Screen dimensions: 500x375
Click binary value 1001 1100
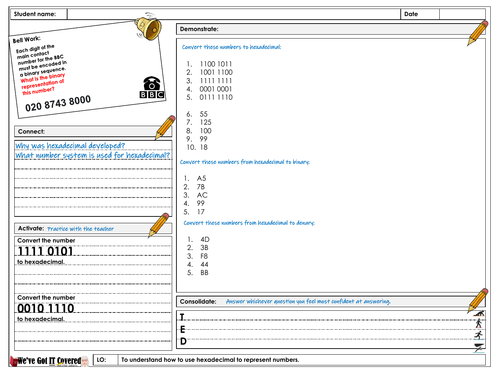click(216, 72)
